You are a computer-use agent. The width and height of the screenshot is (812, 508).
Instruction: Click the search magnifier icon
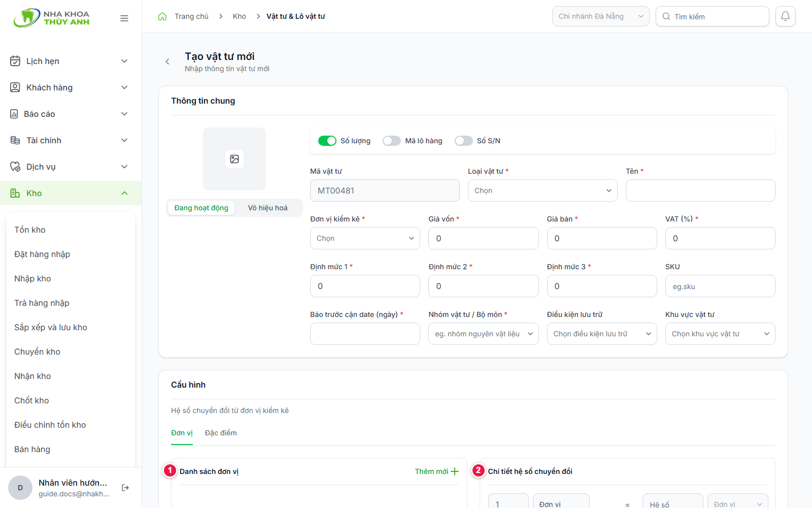click(x=666, y=16)
